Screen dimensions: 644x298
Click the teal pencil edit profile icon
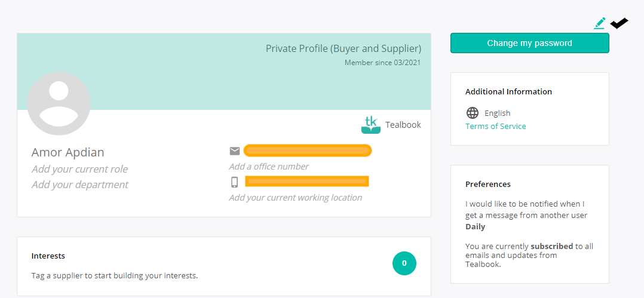pos(600,23)
